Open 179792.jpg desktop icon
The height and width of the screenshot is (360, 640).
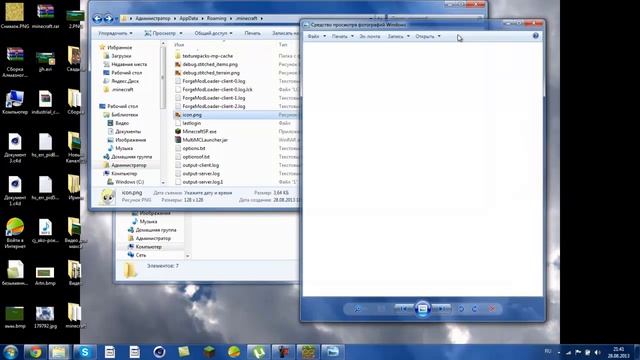coord(45,317)
